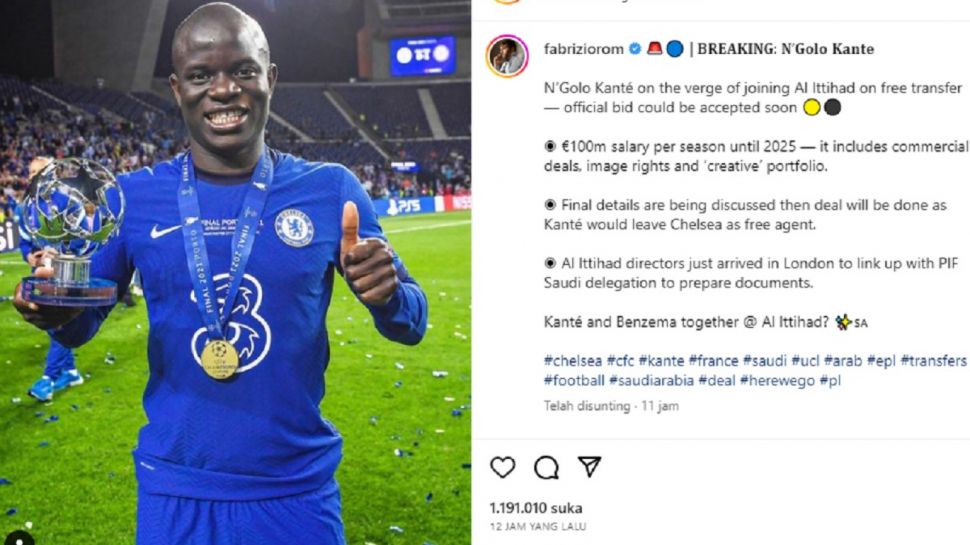Open the #herewego hashtag
Screen dimensions: 970x545
(x=777, y=380)
